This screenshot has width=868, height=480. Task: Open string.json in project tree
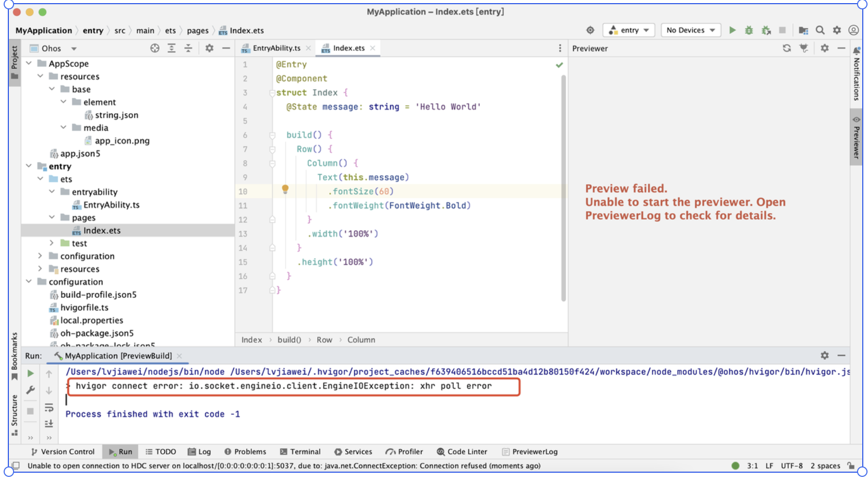[x=116, y=115]
